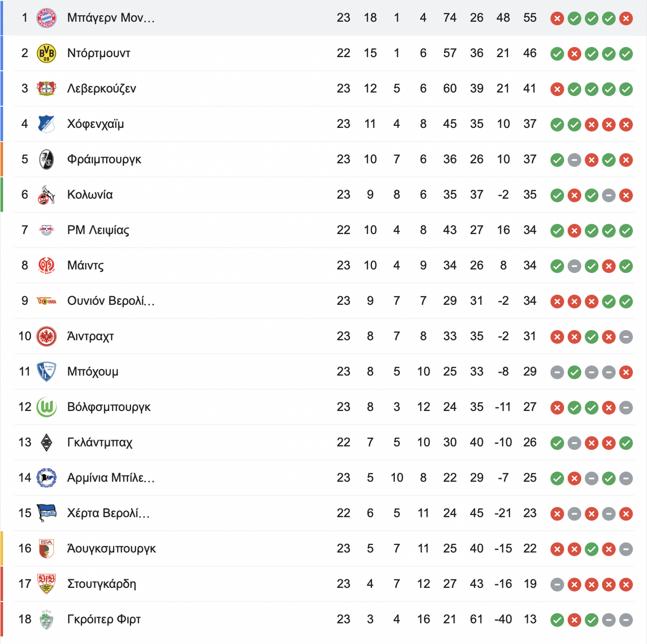Click the Μάιντς red team logo

tap(46, 265)
